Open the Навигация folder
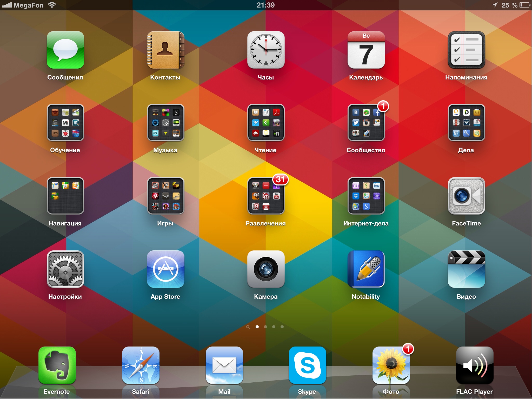Image resolution: width=532 pixels, height=399 pixels. (65, 196)
